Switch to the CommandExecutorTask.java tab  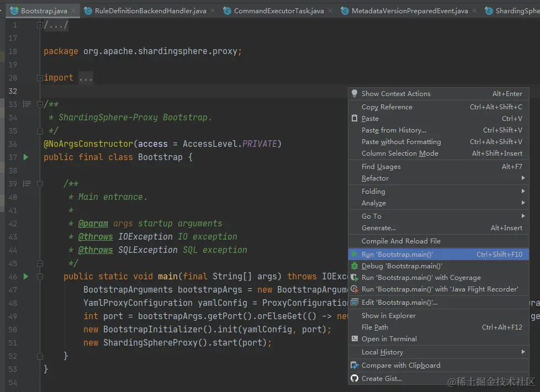[278, 10]
